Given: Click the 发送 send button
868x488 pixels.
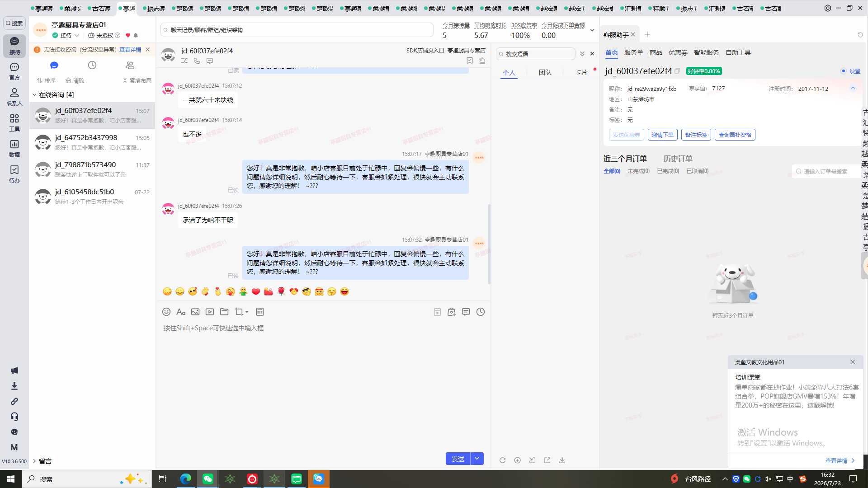Looking at the screenshot, I should click(458, 459).
